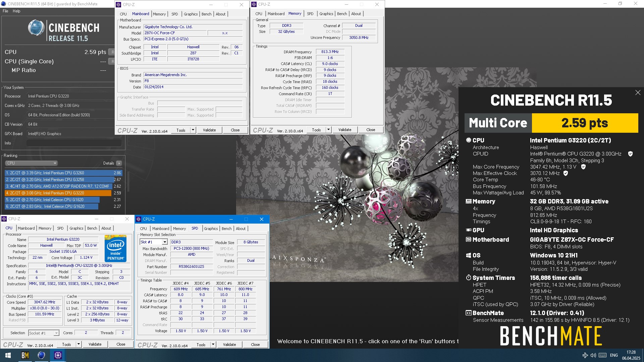The height and width of the screenshot is (362, 644).
Task: Open the Ranking Details arrow button
Action: tap(119, 163)
